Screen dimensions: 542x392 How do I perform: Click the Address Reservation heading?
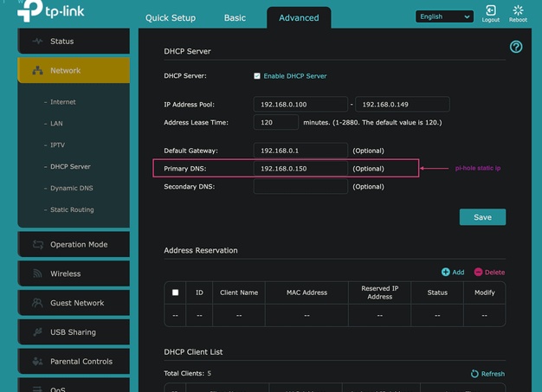[201, 250]
